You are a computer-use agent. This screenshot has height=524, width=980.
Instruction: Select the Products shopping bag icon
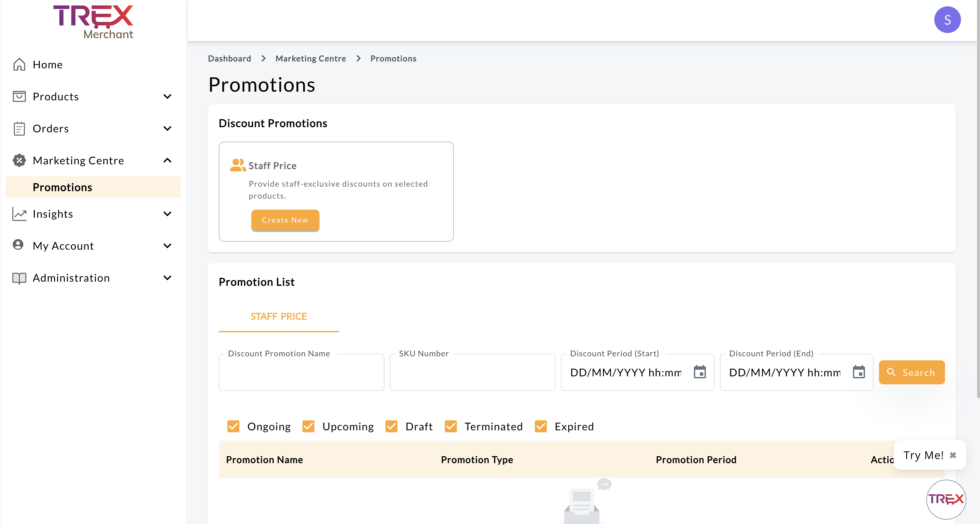tap(19, 96)
